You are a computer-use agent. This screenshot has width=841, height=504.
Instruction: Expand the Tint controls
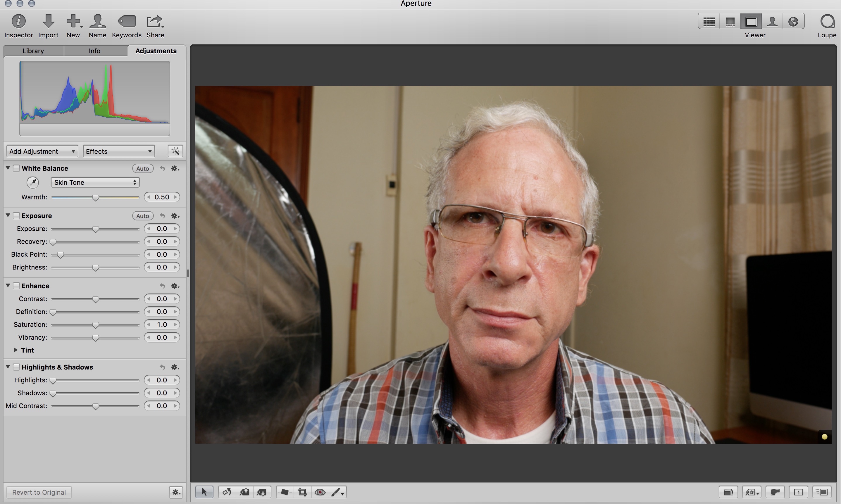tap(15, 350)
